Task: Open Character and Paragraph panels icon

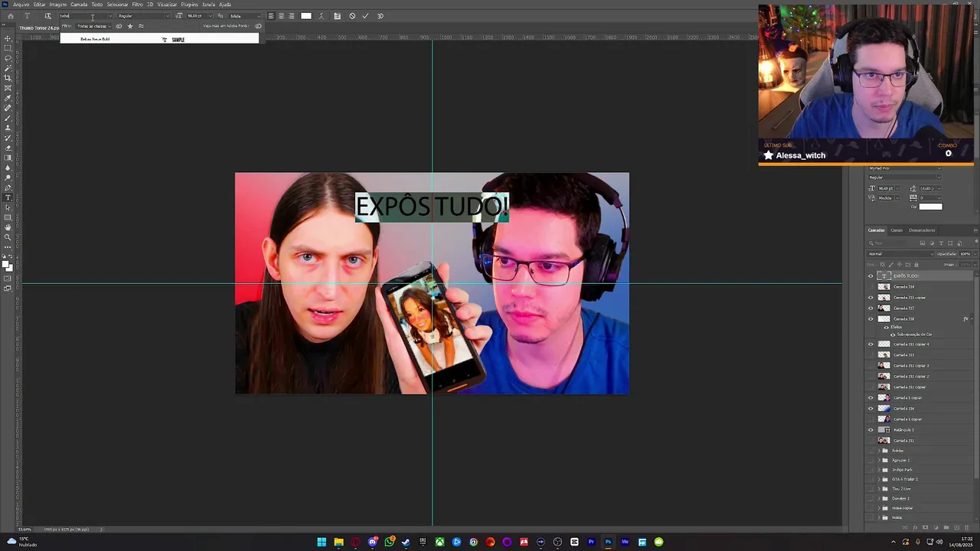Action: pyautogui.click(x=337, y=16)
